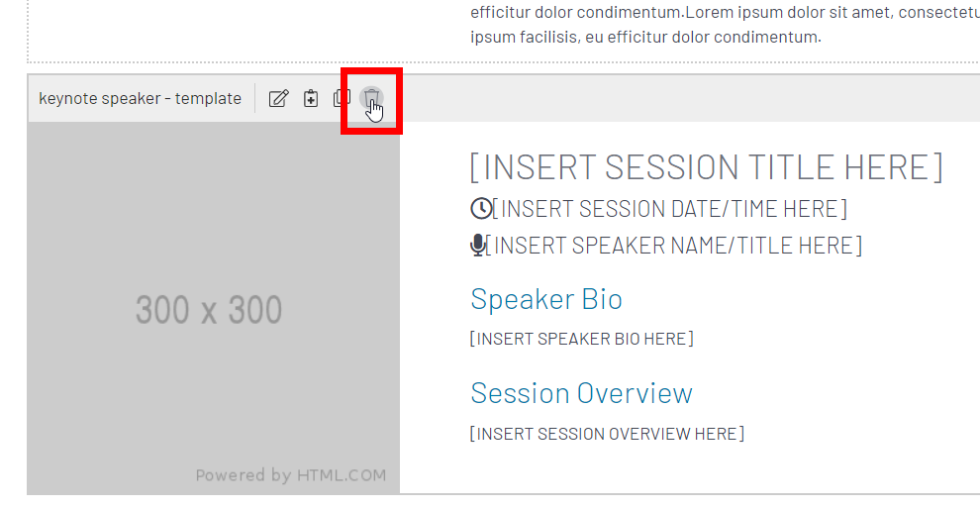Click the '[INSERT SESSION TITLE HERE]' heading
The width and height of the screenshot is (980, 510).
point(706,167)
